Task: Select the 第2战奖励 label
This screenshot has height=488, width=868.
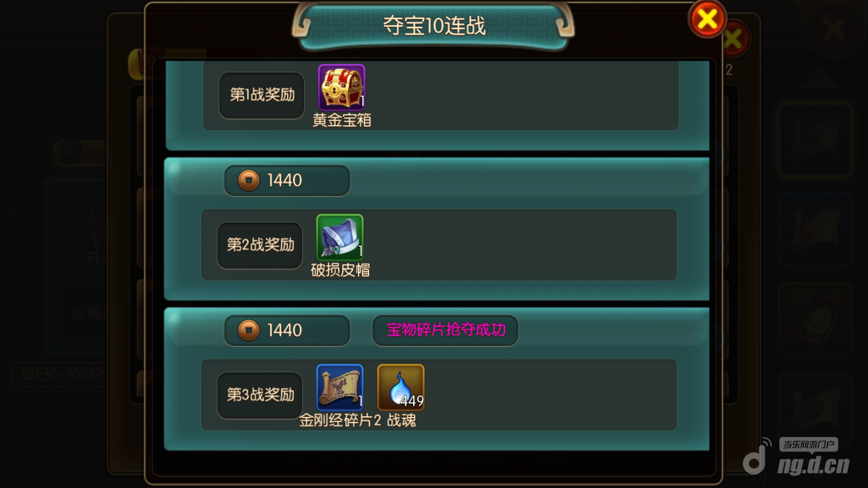Action: coord(260,245)
